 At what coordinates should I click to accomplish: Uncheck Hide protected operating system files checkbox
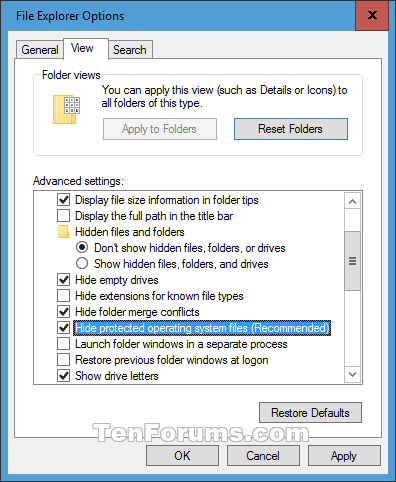click(x=63, y=328)
